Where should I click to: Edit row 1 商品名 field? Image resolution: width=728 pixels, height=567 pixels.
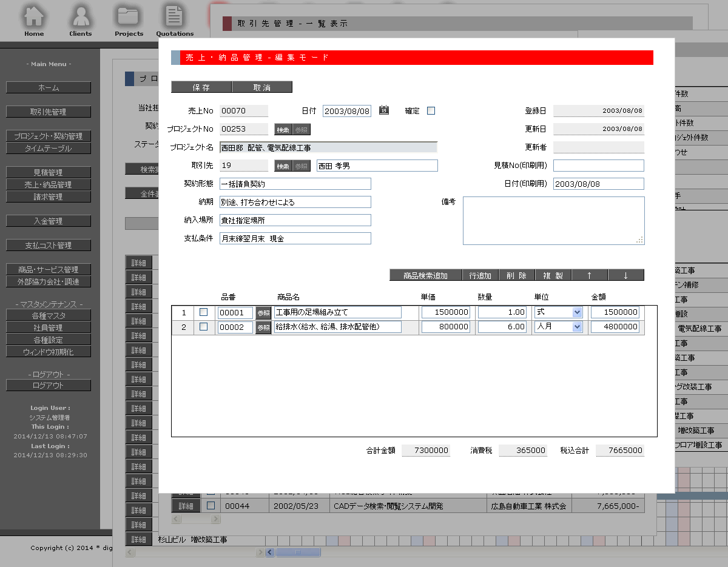338,312
